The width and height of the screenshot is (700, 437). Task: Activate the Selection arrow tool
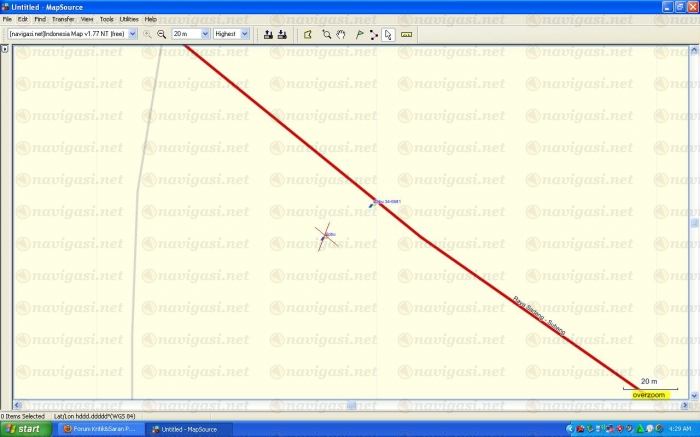(x=389, y=33)
